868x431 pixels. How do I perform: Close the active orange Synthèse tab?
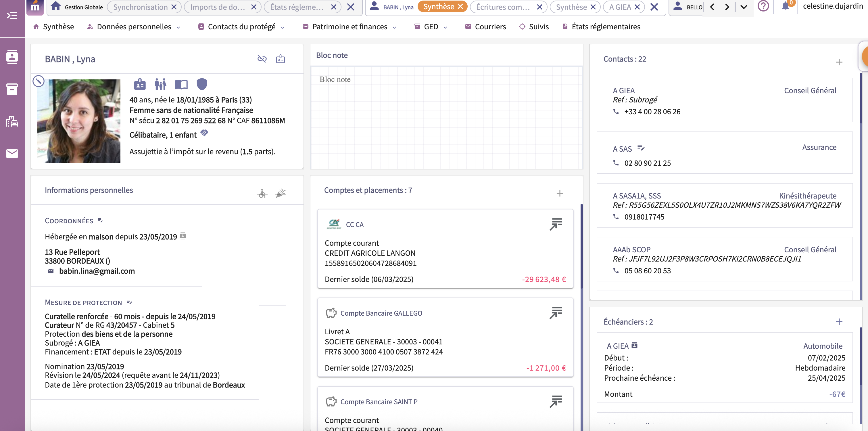click(x=460, y=6)
